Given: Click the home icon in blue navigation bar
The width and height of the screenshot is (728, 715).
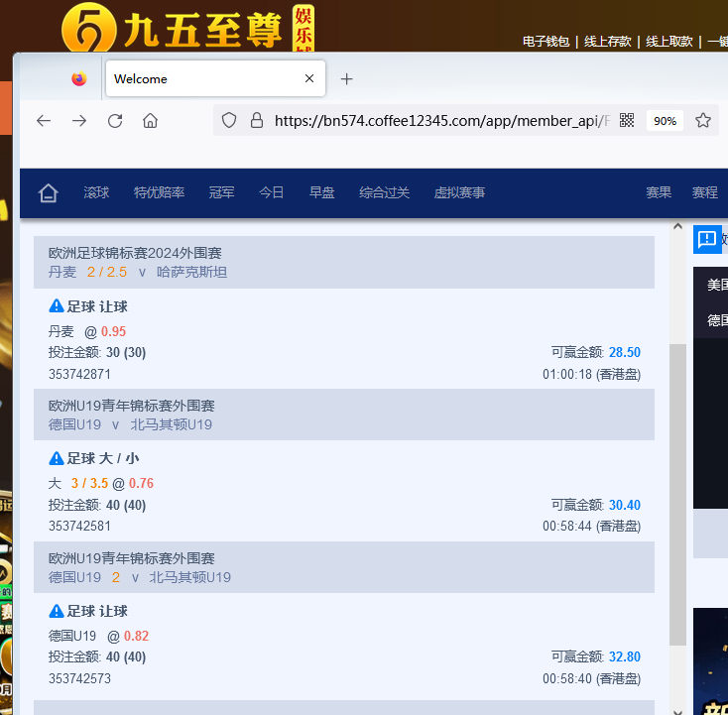Looking at the screenshot, I should tap(48, 193).
